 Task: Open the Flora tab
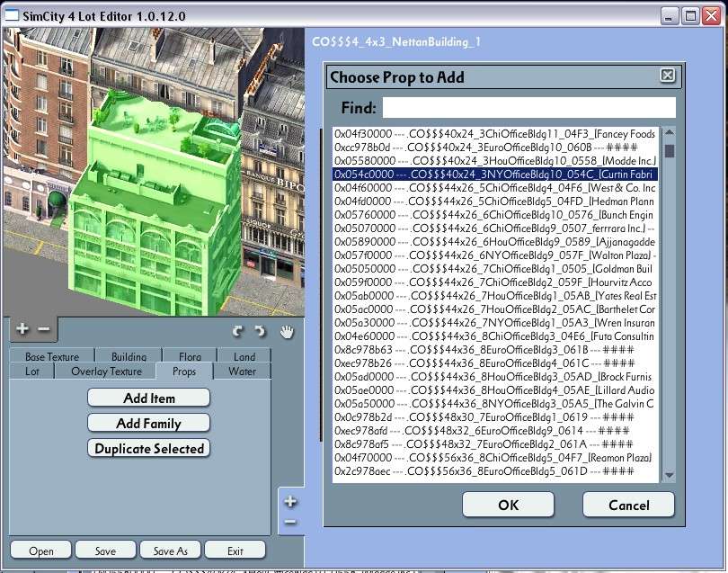point(190,356)
